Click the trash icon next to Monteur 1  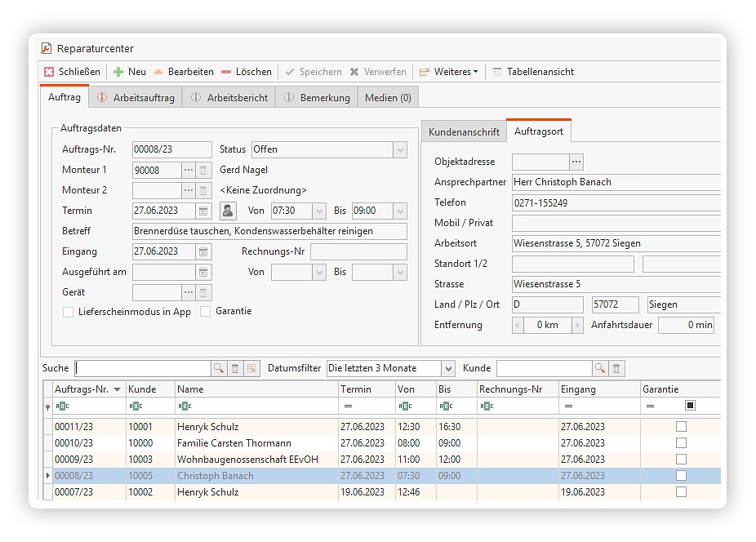[x=204, y=171]
